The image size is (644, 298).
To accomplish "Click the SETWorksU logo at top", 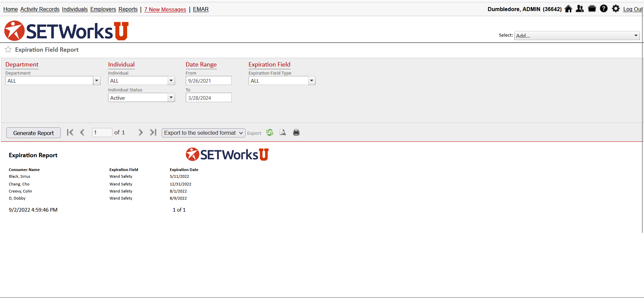I will pos(66,31).
